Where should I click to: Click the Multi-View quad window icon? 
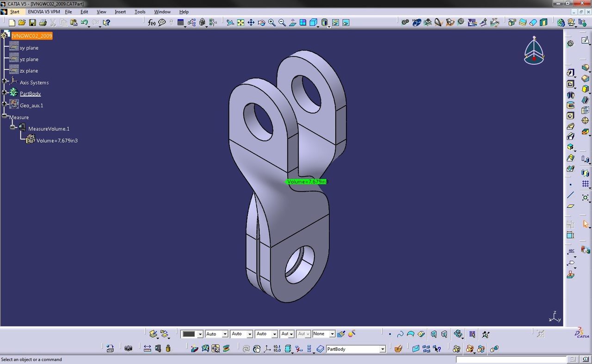click(x=303, y=22)
